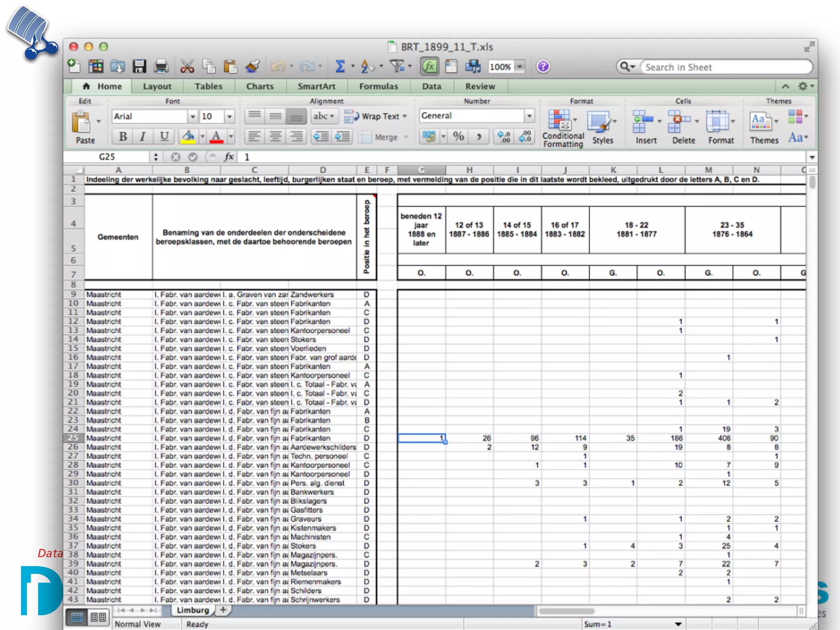Create a new workbook from toolbar
Image resolution: width=840 pixels, height=630 pixels.
74,66
